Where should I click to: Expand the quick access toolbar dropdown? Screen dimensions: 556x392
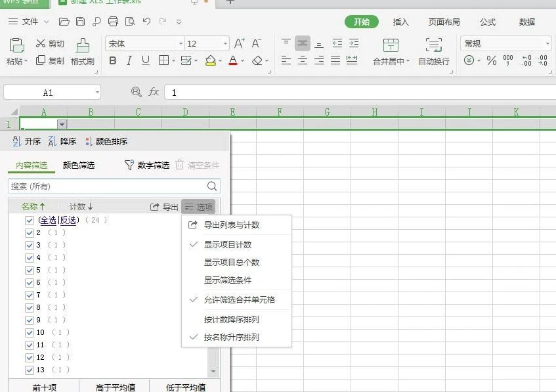(x=179, y=22)
